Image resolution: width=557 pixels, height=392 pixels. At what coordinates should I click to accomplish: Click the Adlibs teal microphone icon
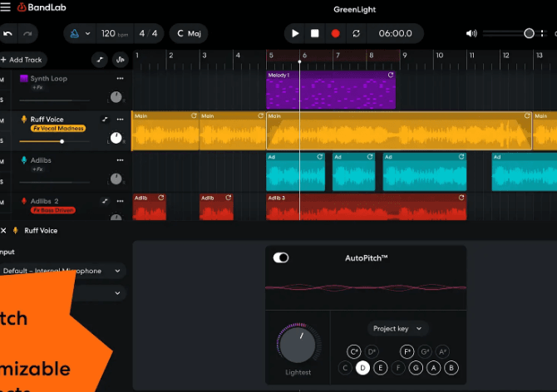(x=24, y=160)
